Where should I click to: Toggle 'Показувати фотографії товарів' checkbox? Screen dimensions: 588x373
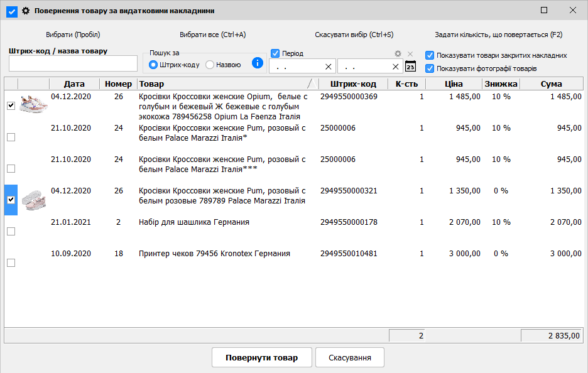430,68
